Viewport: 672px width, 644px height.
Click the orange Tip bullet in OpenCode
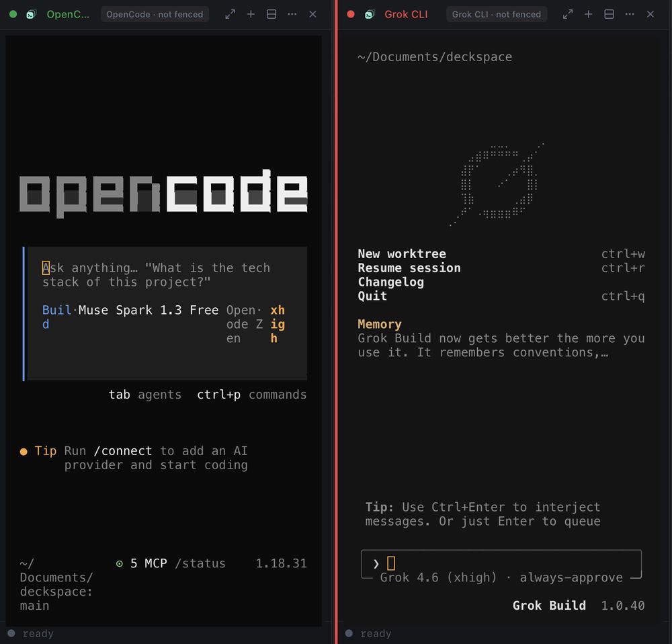coord(24,452)
